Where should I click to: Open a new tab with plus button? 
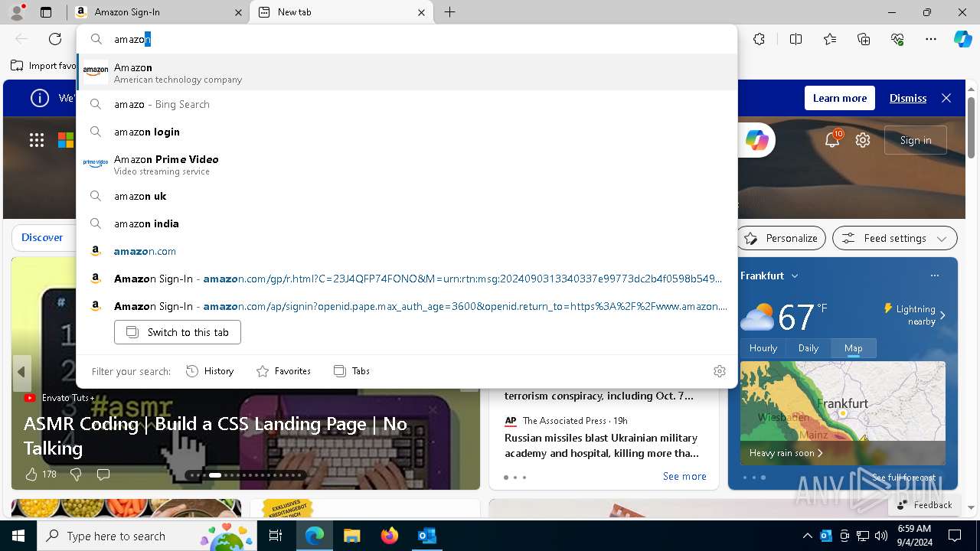pos(450,12)
